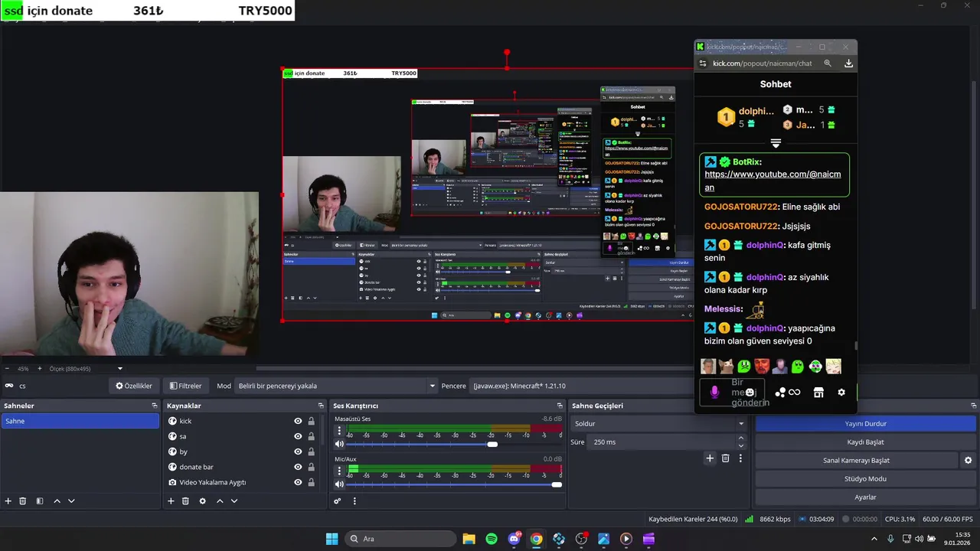Viewport: 980px width, 551px height.
Task: Open the Mod capture method dropdown
Action: pyautogui.click(x=336, y=386)
